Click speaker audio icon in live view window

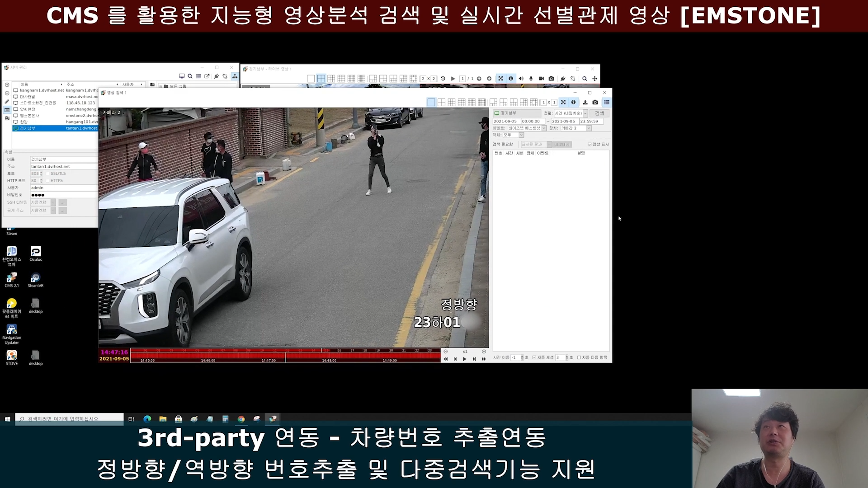click(x=521, y=79)
